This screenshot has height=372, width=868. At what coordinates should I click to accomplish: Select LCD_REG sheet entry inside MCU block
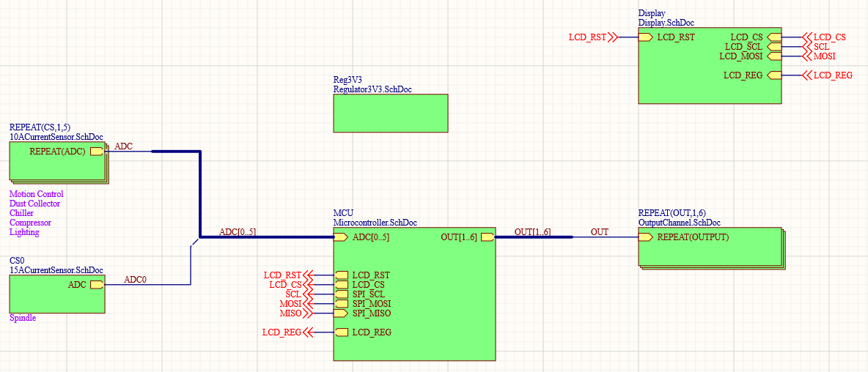click(362, 332)
